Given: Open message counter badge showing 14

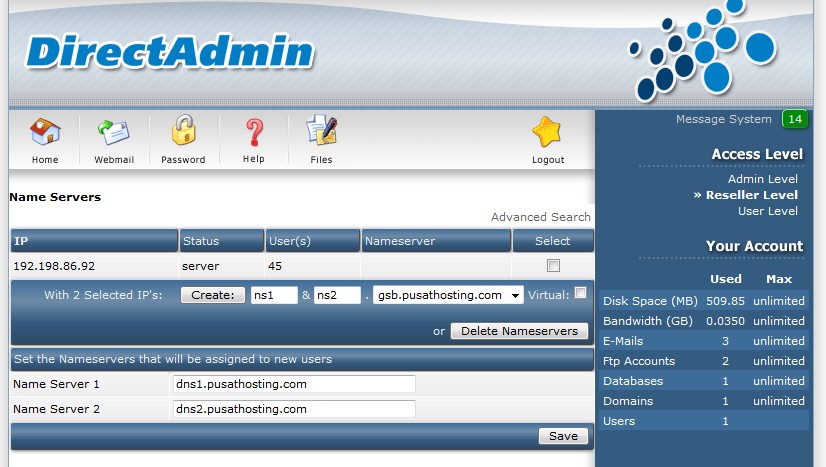Looking at the screenshot, I should tap(794, 119).
